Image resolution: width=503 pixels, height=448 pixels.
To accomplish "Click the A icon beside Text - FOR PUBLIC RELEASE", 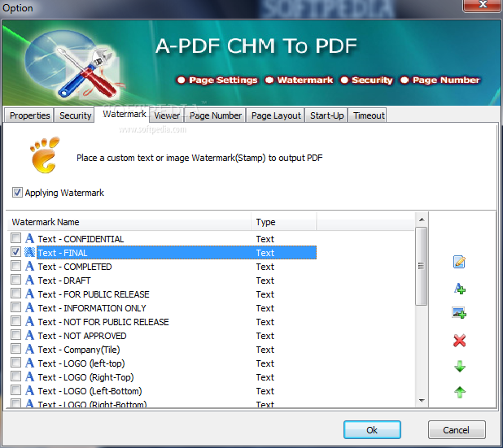I will tap(29, 294).
